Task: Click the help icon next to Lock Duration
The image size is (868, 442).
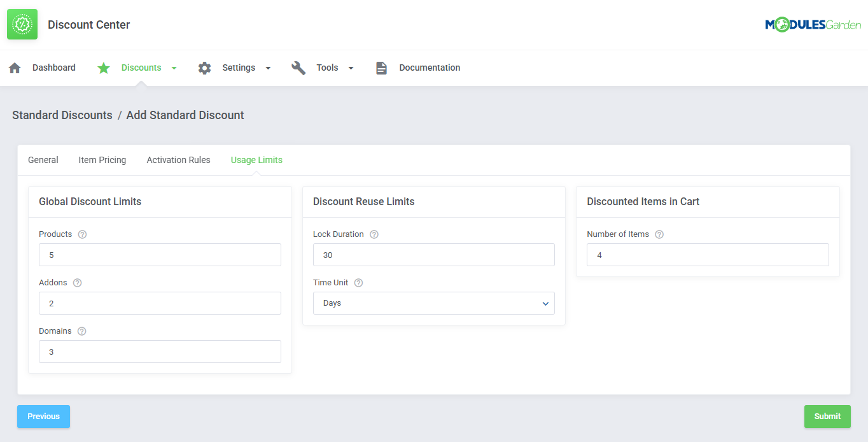Action: (x=374, y=234)
